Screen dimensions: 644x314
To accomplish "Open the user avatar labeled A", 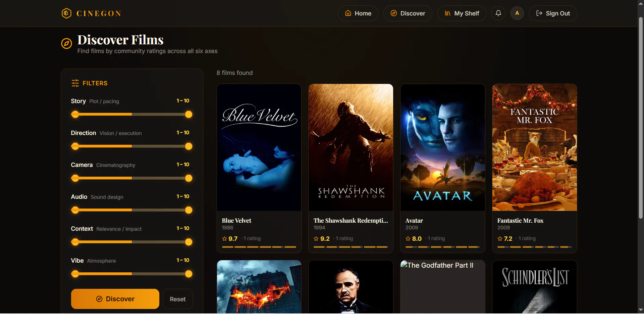I will click(517, 13).
